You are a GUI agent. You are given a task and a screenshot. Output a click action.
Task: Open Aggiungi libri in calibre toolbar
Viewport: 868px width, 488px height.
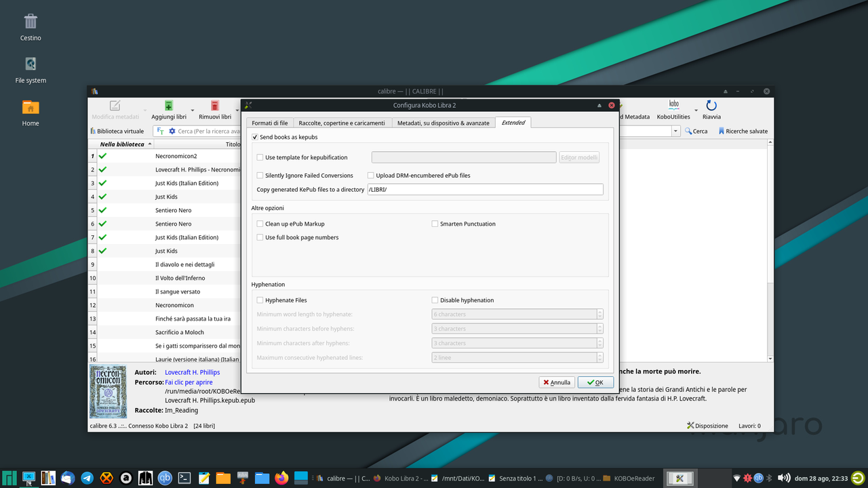[169, 110]
